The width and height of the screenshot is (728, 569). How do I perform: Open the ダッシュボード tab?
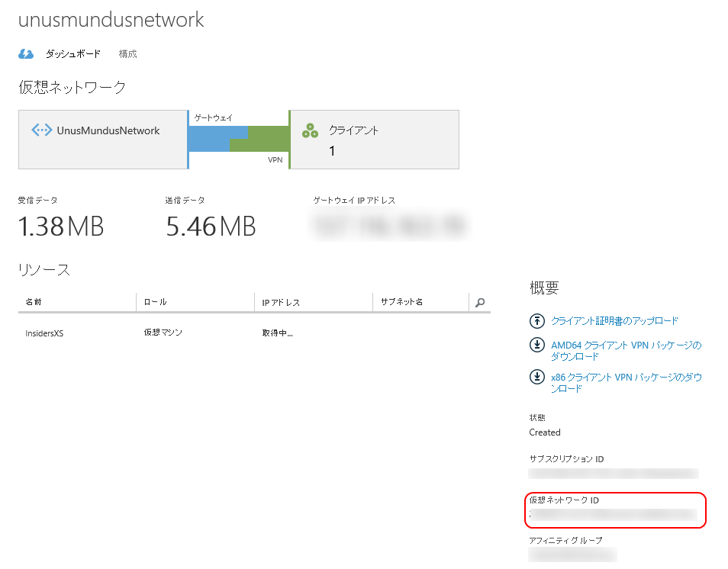[x=73, y=54]
